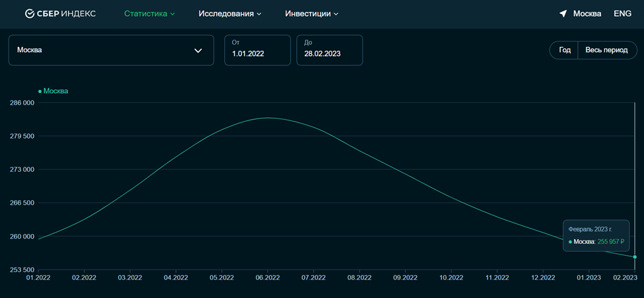
Task: Open the Москва region dropdown
Action: click(111, 50)
